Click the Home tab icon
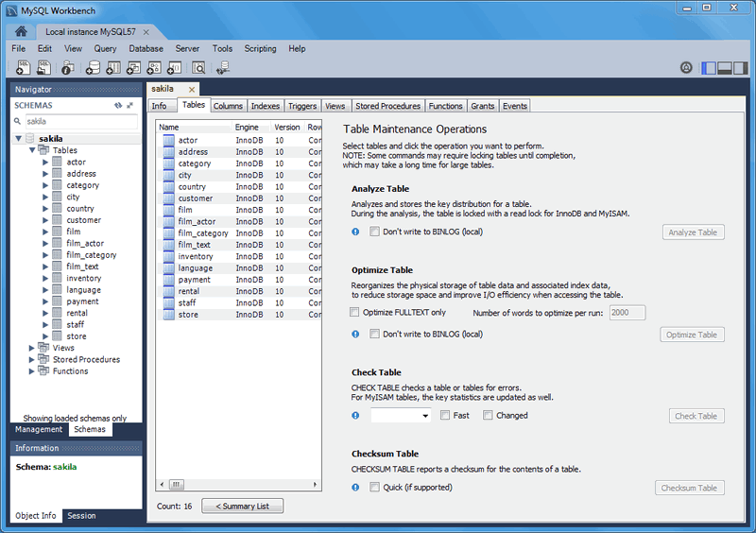Image resolution: width=756 pixels, height=533 pixels. pyautogui.click(x=21, y=31)
